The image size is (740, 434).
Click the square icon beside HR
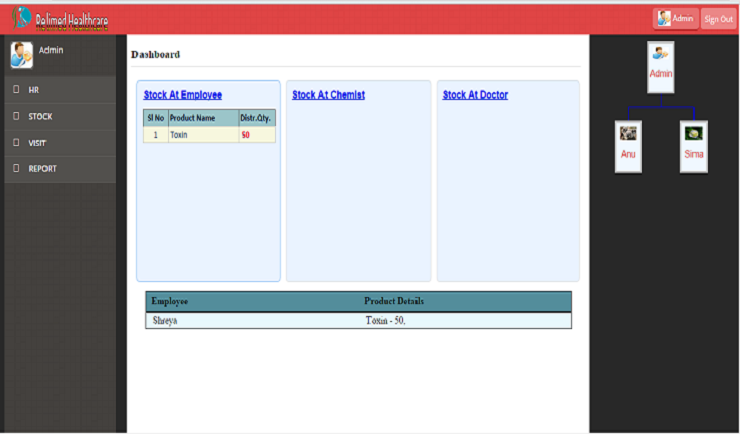coord(16,90)
